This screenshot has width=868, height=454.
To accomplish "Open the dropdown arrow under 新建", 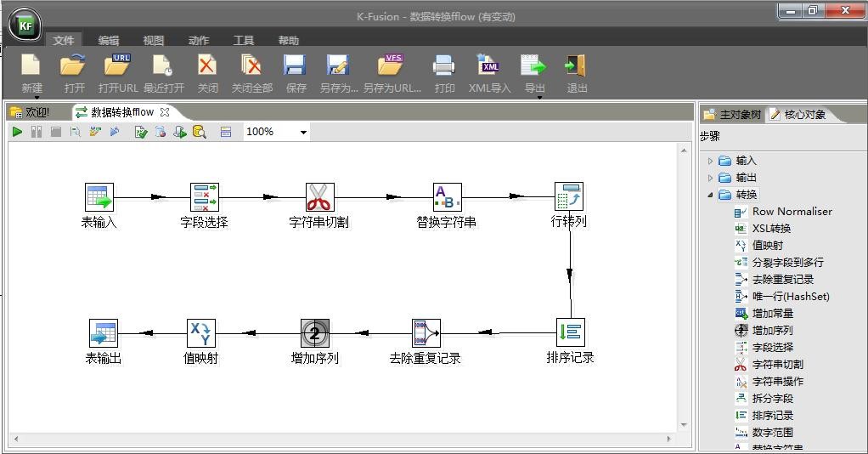I will click(37, 98).
